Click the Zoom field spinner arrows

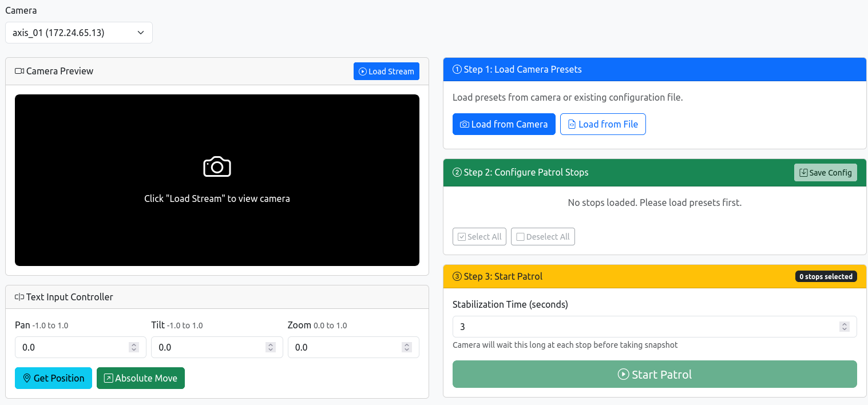pos(407,347)
